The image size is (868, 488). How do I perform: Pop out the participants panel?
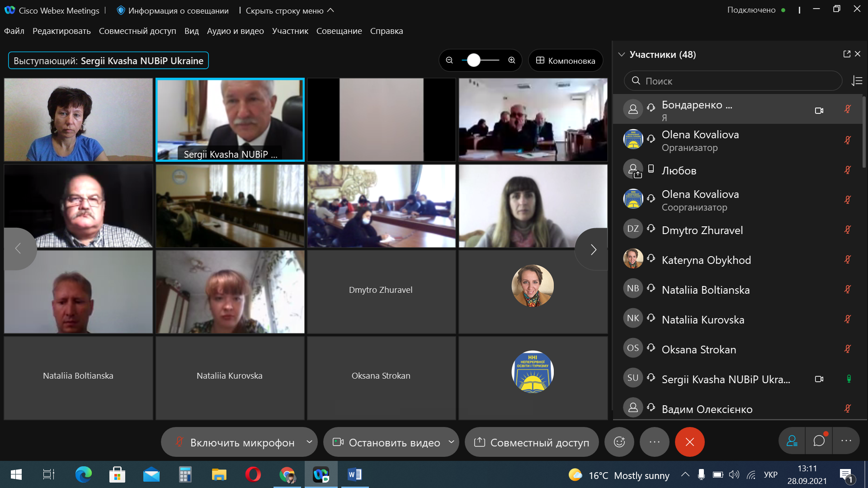coord(847,54)
